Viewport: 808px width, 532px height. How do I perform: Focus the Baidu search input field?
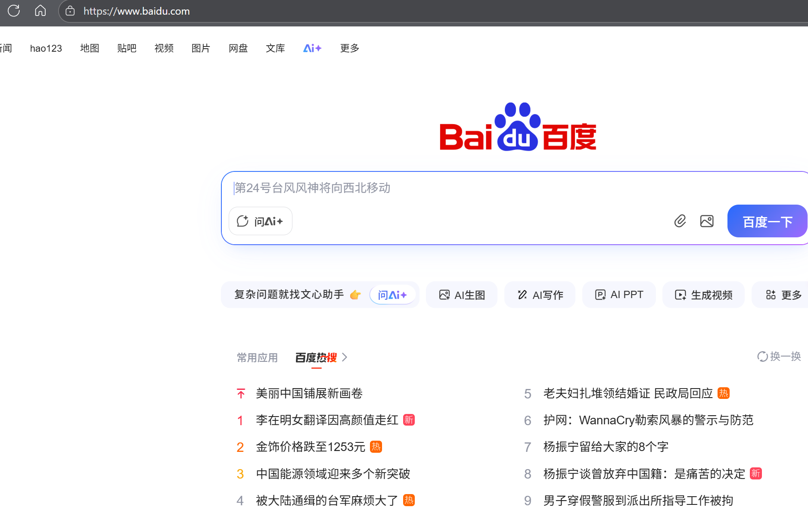tap(515, 188)
